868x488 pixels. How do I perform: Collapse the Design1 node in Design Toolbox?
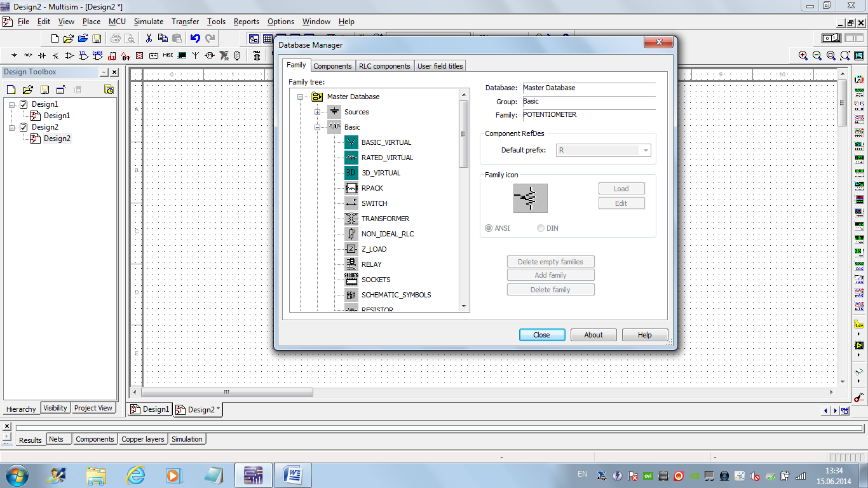pos(11,104)
